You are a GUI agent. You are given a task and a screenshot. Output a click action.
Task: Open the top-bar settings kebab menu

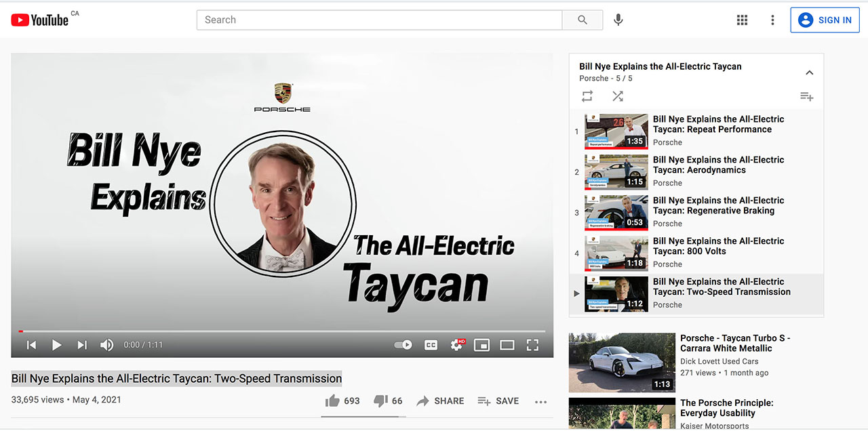(772, 20)
